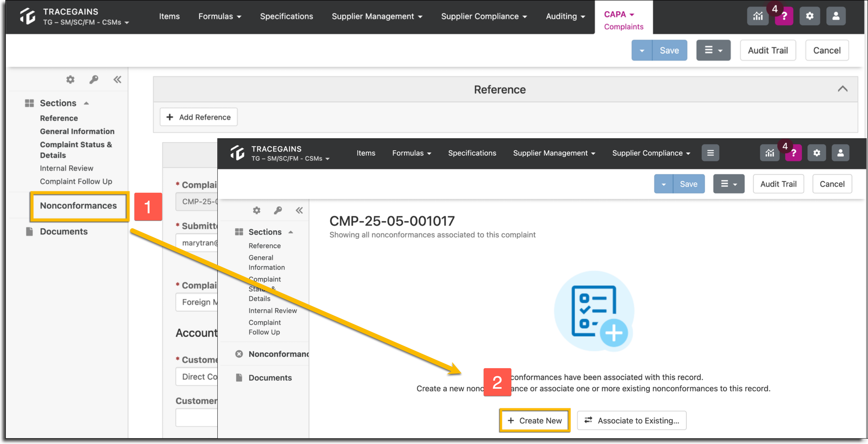Open Supplier Compliance in the front window navbar

[x=651, y=153]
